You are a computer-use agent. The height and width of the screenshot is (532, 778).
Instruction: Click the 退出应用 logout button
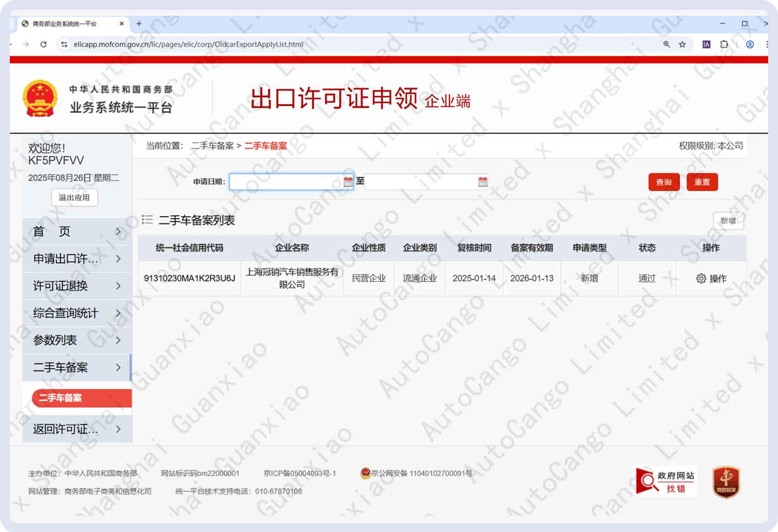point(74,197)
